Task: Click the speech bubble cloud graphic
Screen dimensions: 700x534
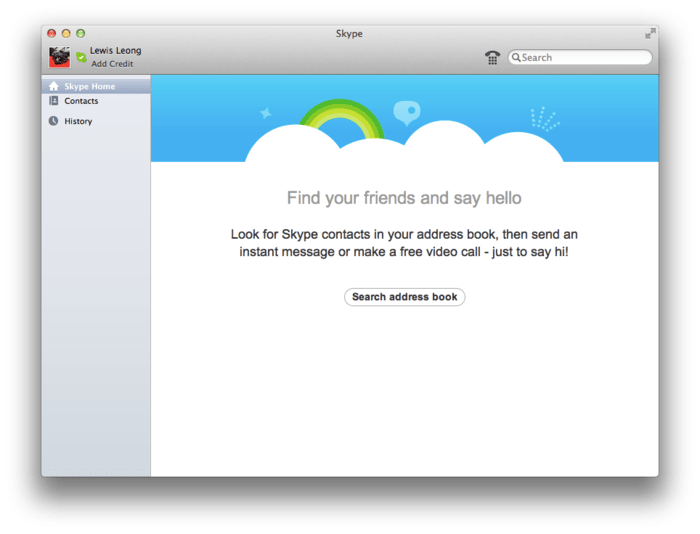Action: click(x=407, y=113)
